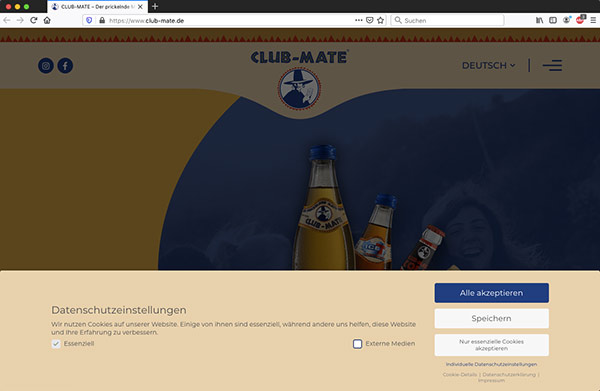Screen dimensions: 600x391
Task: Click the browser back arrow
Action: click(7, 20)
